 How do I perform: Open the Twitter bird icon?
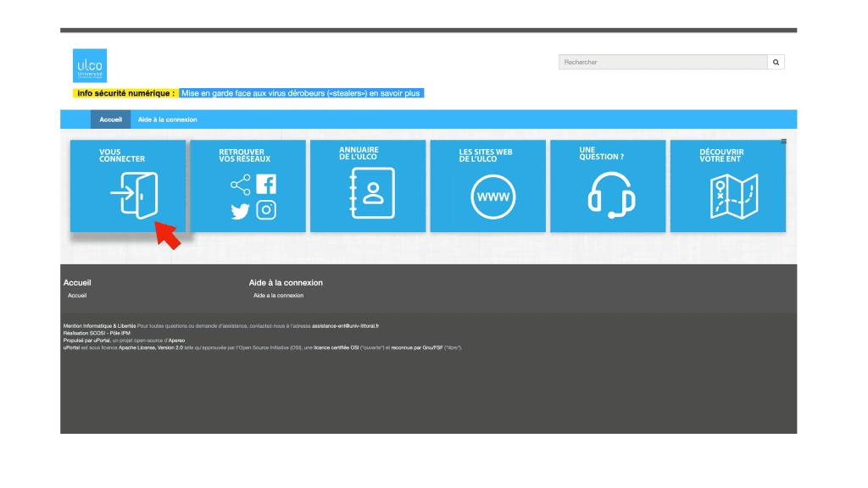(240, 211)
